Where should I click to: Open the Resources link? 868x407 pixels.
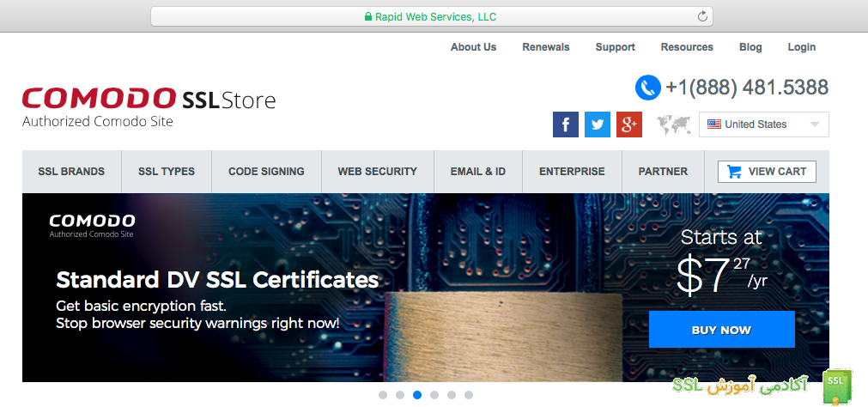tap(687, 47)
